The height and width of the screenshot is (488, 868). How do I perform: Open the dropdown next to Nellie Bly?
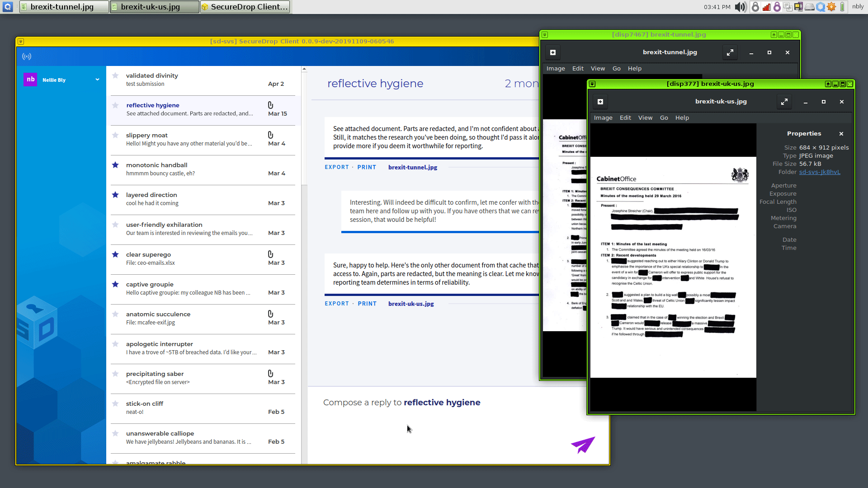(97, 80)
